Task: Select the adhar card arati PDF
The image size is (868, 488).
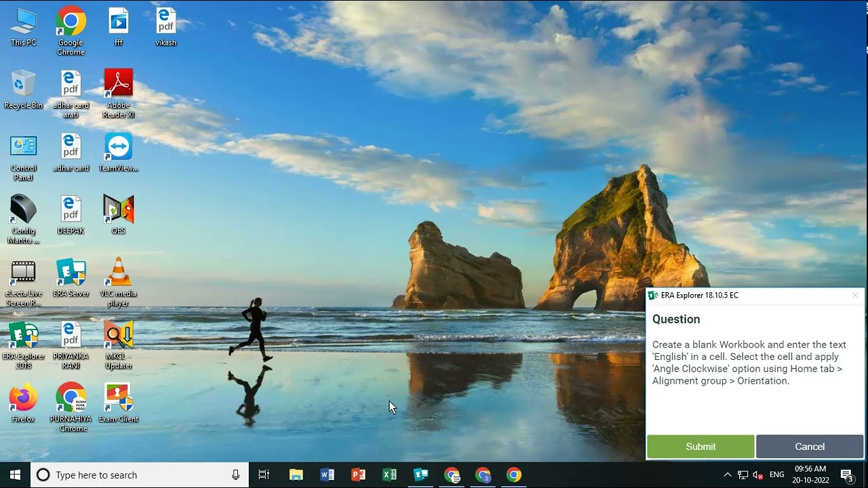Action: tap(71, 94)
